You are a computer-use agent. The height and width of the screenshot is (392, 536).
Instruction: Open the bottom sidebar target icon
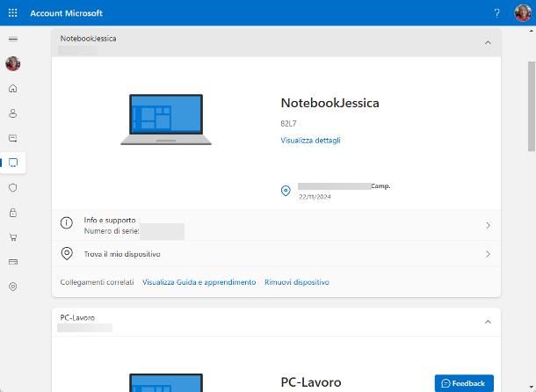pos(13,287)
